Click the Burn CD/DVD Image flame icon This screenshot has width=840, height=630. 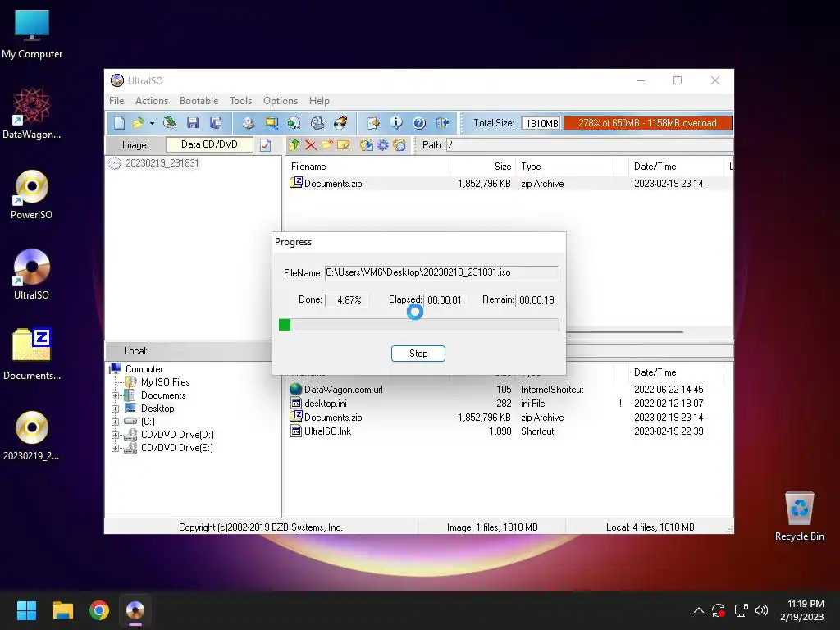point(340,123)
